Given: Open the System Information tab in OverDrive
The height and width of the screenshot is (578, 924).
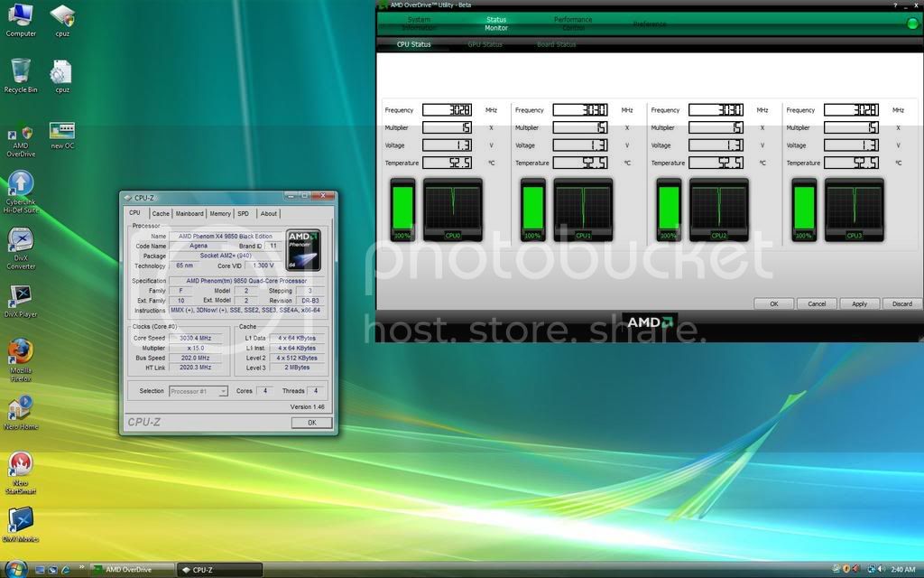Looking at the screenshot, I should click(x=419, y=23).
